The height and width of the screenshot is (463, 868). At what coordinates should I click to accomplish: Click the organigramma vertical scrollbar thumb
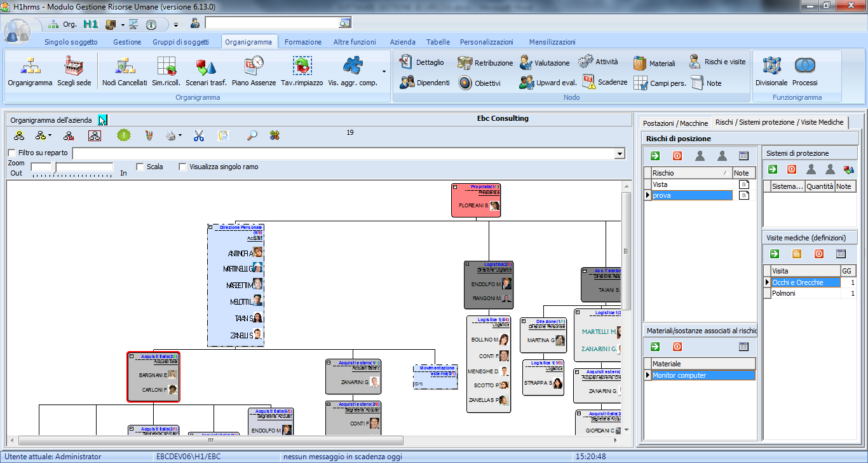pos(625,250)
